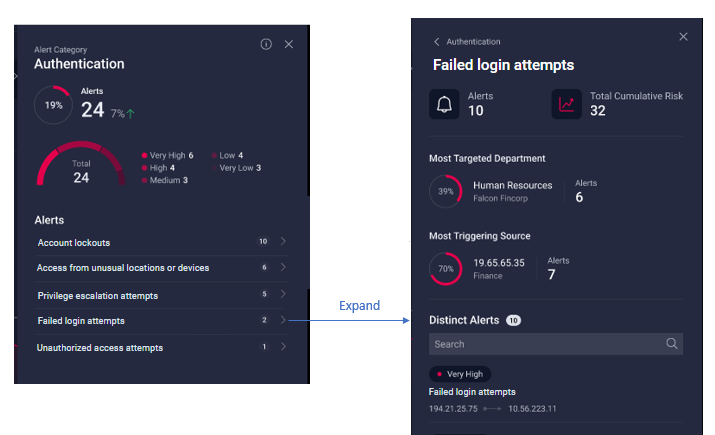Viewport: 715px width, 435px height.
Task: Click the Alerts bell icon
Action: pyautogui.click(x=444, y=104)
